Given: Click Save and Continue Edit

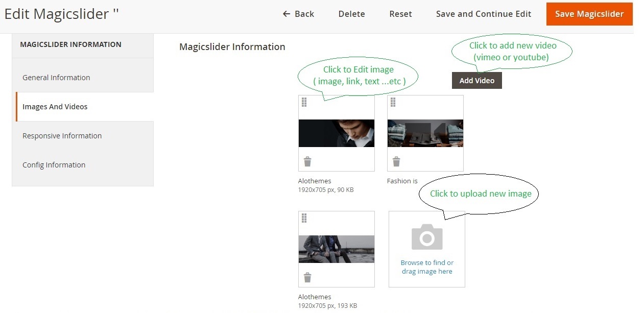Looking at the screenshot, I should [x=483, y=14].
